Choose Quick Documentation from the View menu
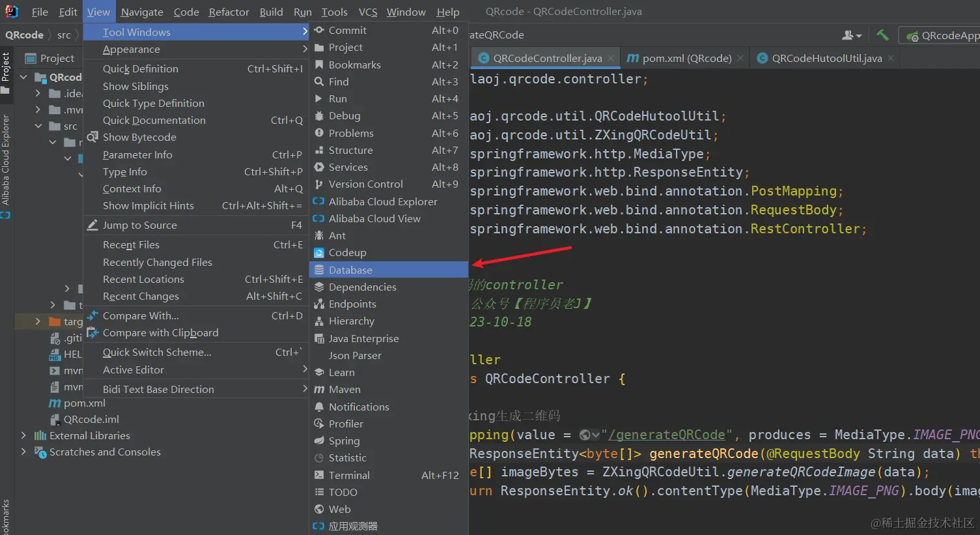 196,120
